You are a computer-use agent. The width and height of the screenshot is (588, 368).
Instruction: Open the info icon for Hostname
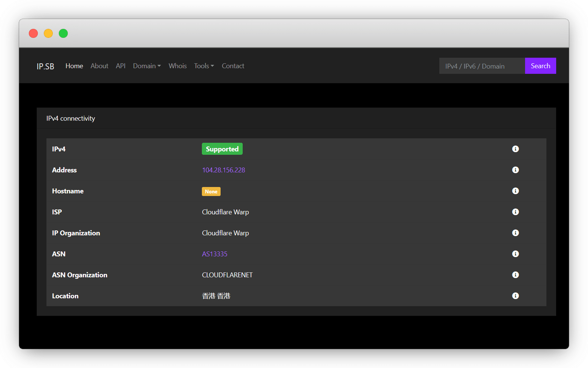point(515,191)
